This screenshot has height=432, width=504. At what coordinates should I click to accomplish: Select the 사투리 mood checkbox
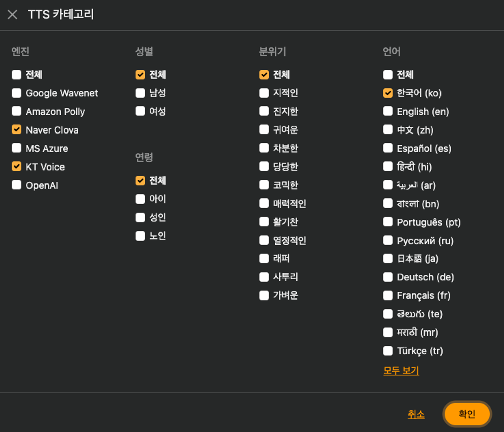coord(264,277)
